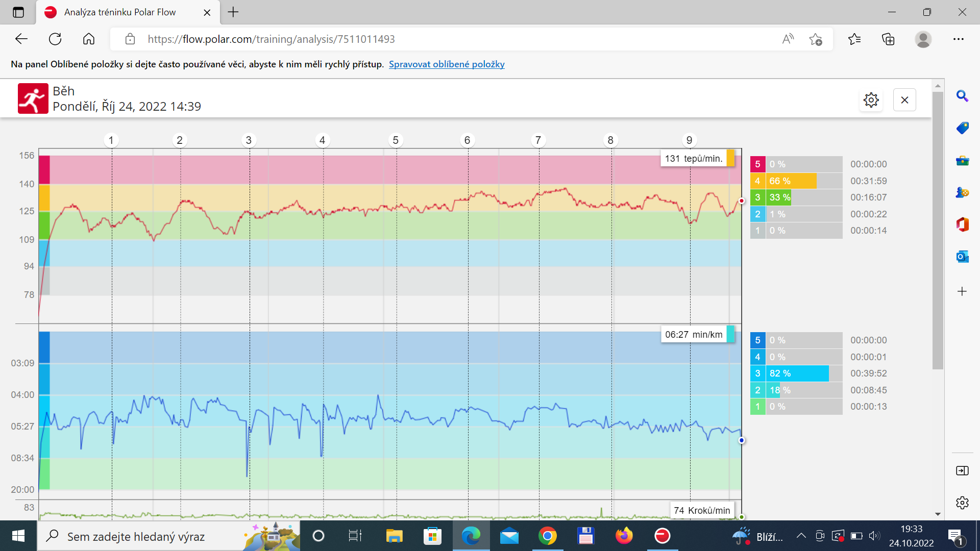Image resolution: width=980 pixels, height=551 pixels.
Task: Open the browser settings and more menu
Action: [959, 39]
